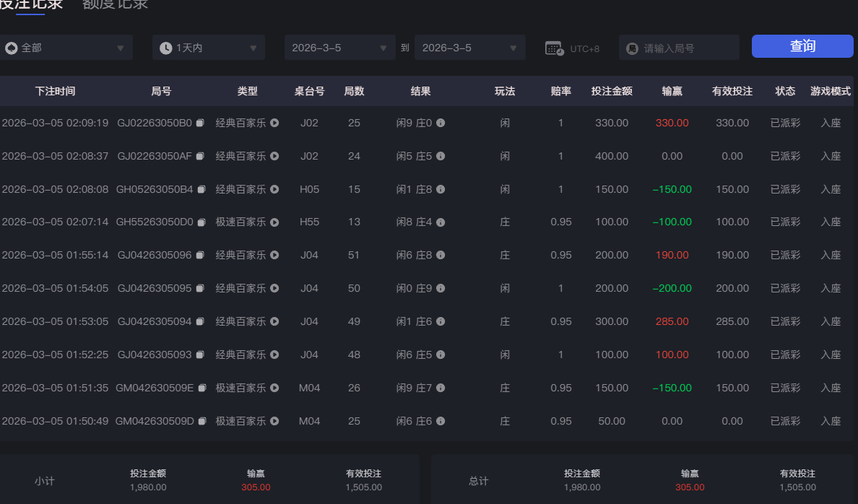Copy round number GJ02263050B0
This screenshot has height=504, width=858.
tap(200, 123)
